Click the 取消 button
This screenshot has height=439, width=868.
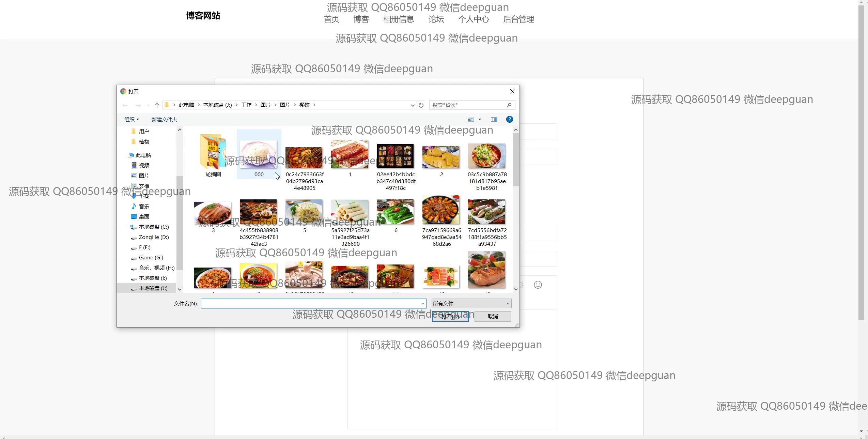pyautogui.click(x=493, y=316)
